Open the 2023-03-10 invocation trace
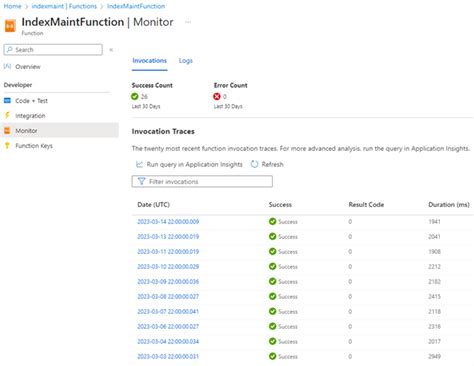The image size is (474, 366). (x=168, y=267)
